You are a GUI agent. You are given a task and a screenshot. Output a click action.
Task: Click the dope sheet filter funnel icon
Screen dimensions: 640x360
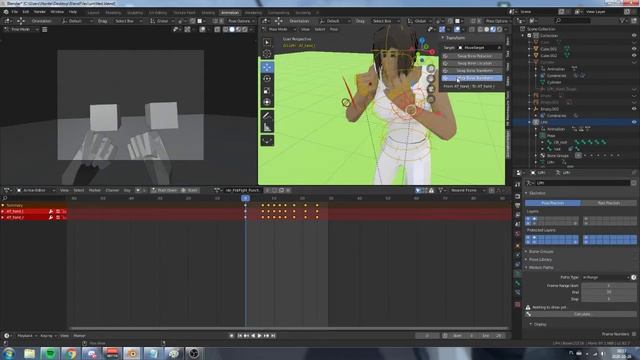coord(441,190)
